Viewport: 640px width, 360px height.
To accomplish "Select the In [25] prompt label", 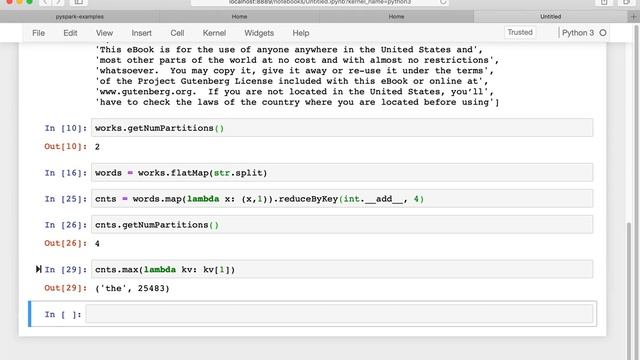I will tap(66, 199).
